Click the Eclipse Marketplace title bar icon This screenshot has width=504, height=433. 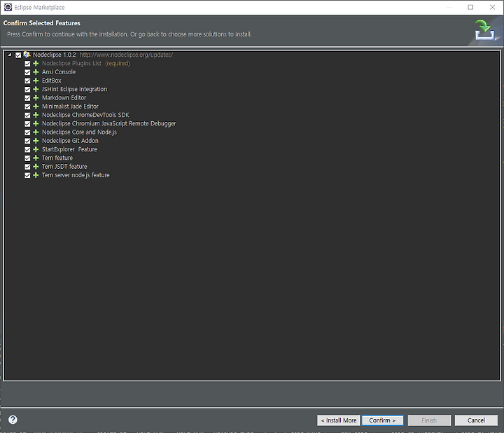(x=8, y=7)
